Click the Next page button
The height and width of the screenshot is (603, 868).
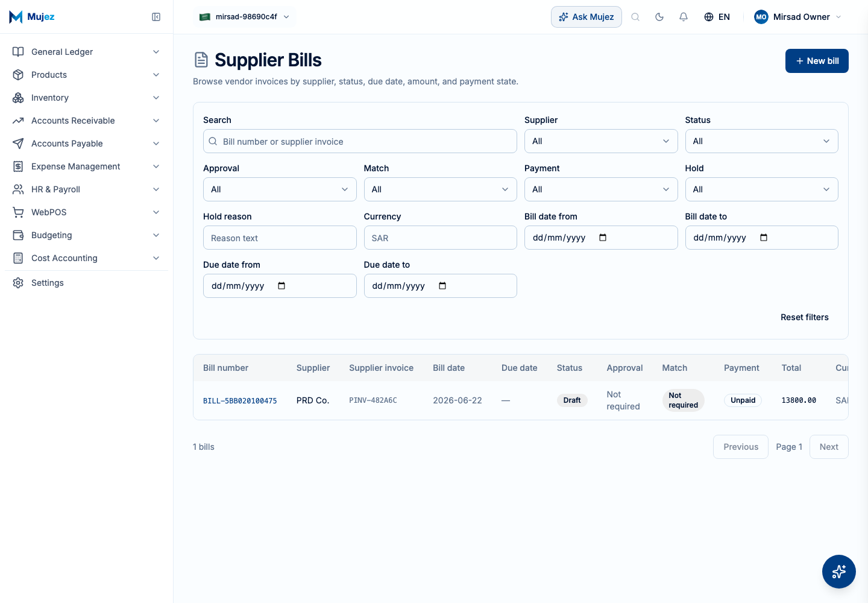(829, 447)
